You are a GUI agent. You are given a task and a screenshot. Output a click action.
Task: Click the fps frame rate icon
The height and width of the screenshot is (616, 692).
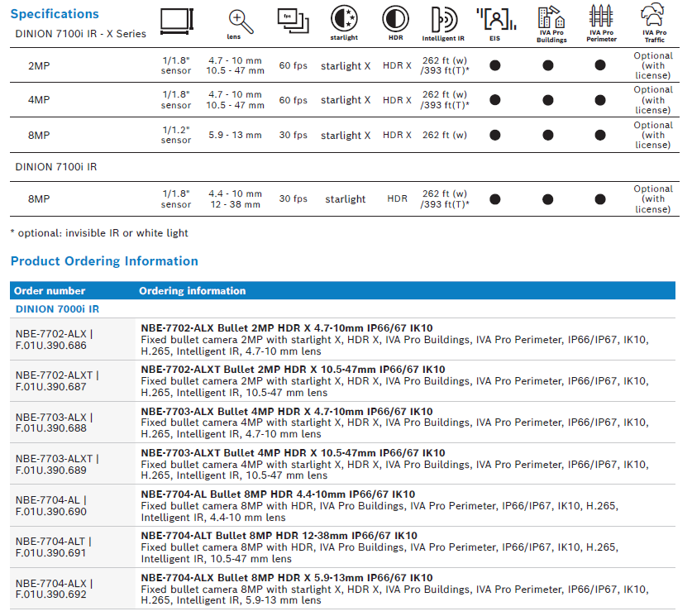(x=293, y=20)
